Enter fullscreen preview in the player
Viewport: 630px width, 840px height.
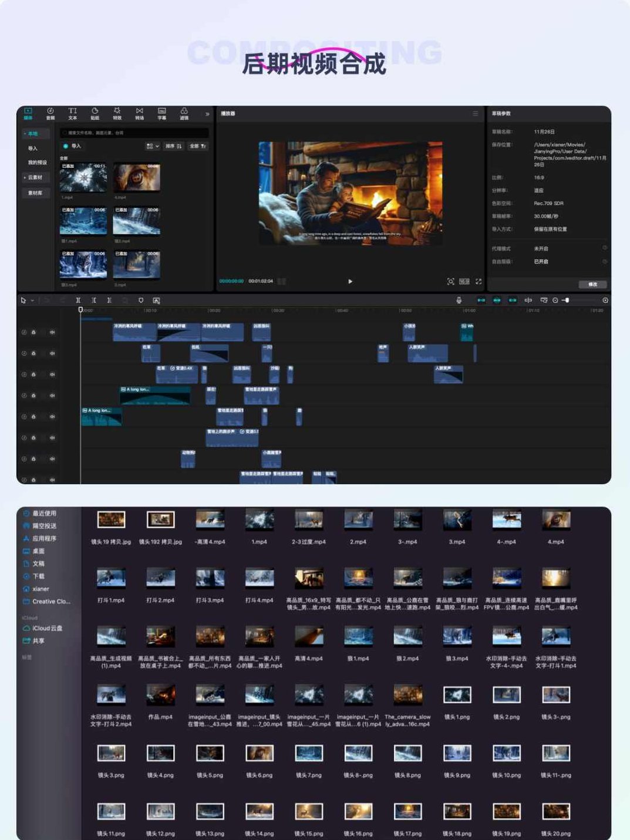tap(479, 282)
